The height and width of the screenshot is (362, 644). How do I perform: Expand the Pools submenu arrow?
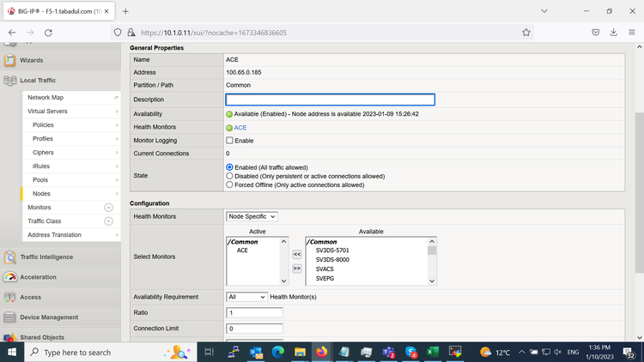click(117, 180)
